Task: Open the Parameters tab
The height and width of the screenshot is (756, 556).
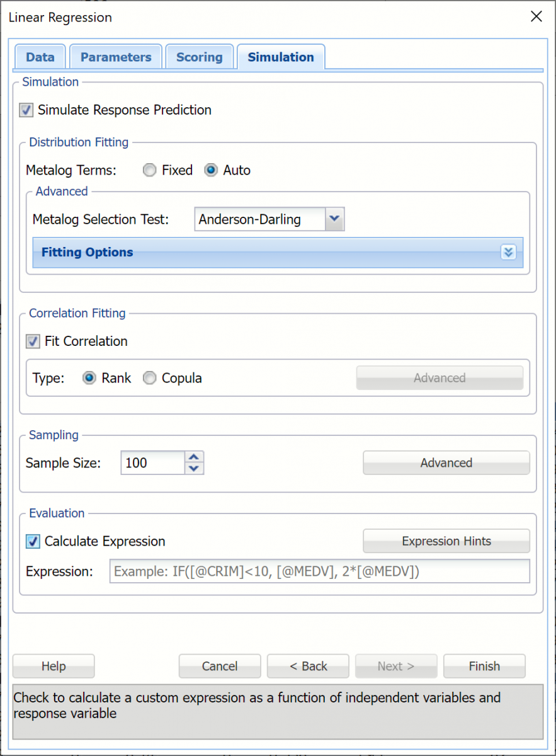Action: pos(116,57)
